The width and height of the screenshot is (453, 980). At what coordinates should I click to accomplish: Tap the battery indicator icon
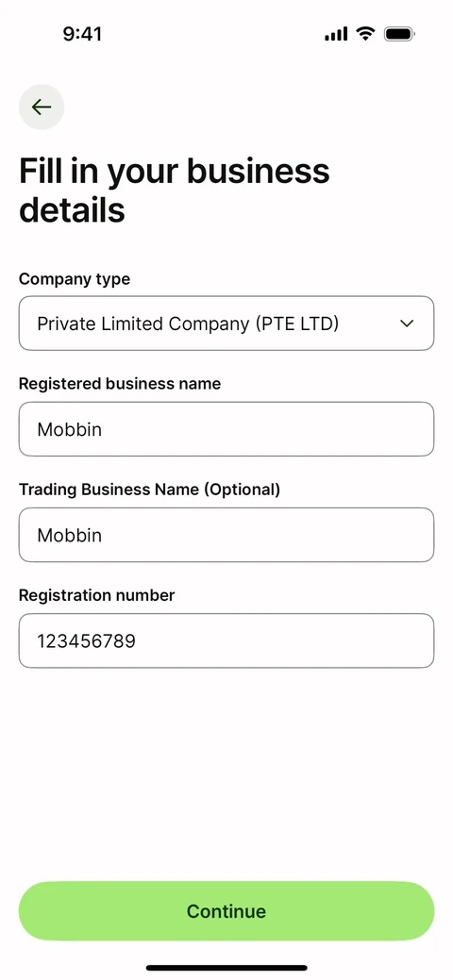point(400,34)
